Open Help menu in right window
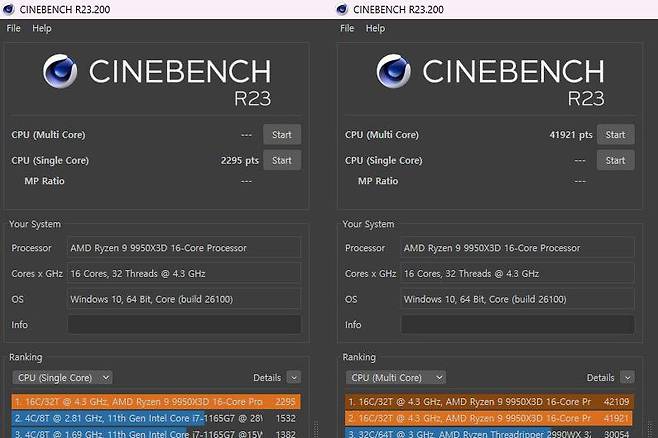Viewport: 658px width, 438px height. point(375,28)
